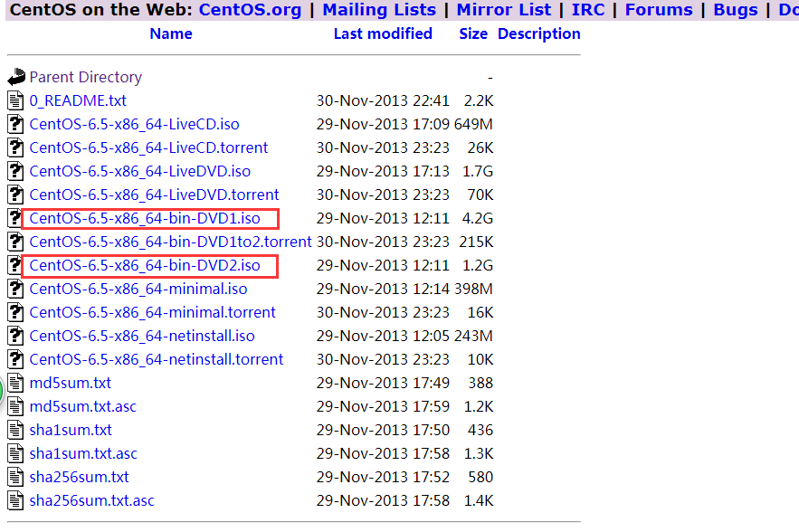Open the CentOS.org link

(x=250, y=10)
